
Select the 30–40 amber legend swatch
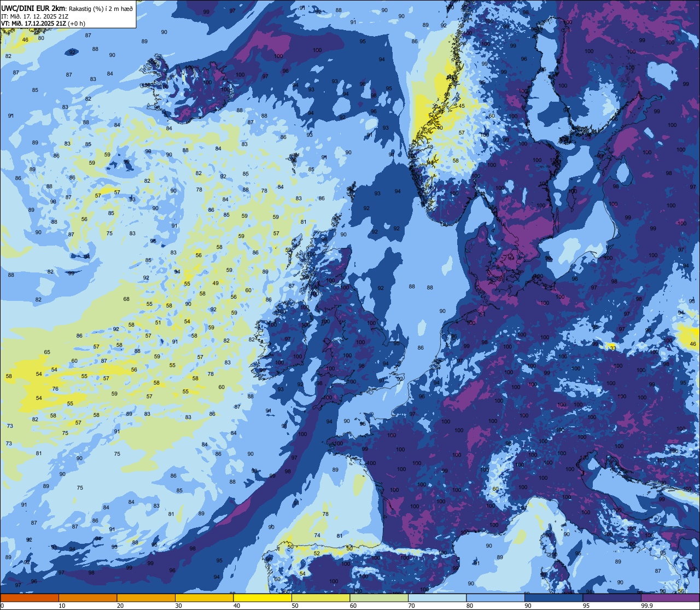(204, 597)
